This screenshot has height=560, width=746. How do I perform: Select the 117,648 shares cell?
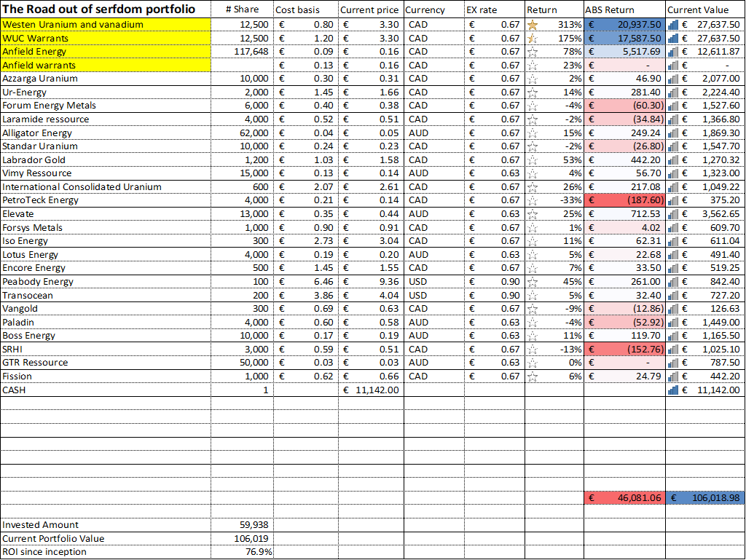pos(242,52)
